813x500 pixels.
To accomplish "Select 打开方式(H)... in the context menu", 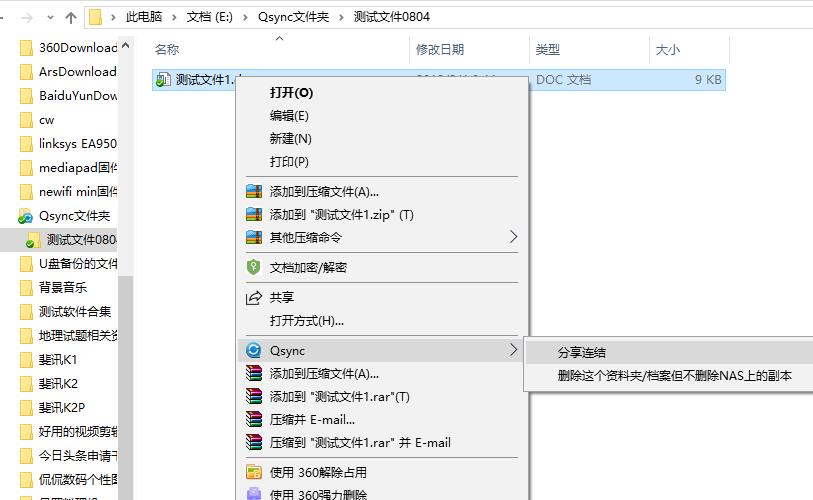I will pyautogui.click(x=306, y=321).
